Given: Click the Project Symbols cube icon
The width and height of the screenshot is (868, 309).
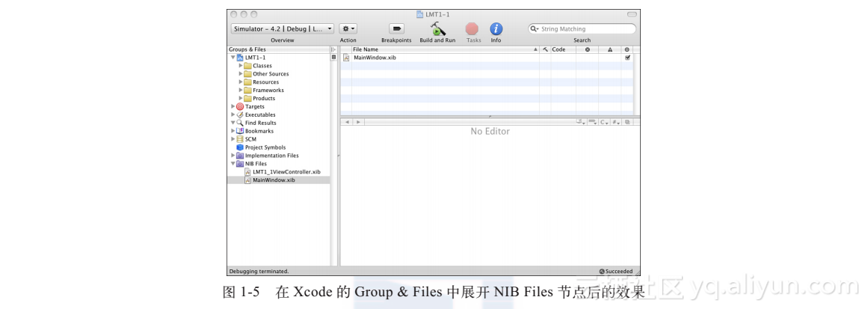Looking at the screenshot, I should point(240,147).
